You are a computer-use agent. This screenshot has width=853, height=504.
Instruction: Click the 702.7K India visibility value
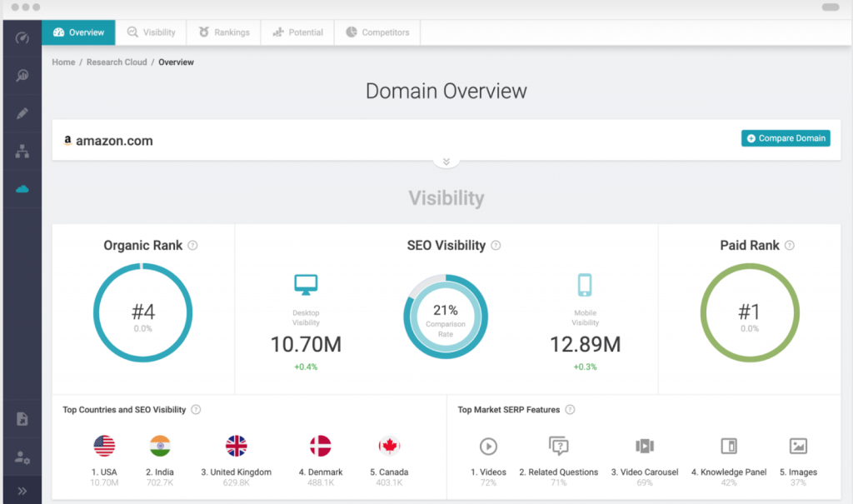point(160,483)
